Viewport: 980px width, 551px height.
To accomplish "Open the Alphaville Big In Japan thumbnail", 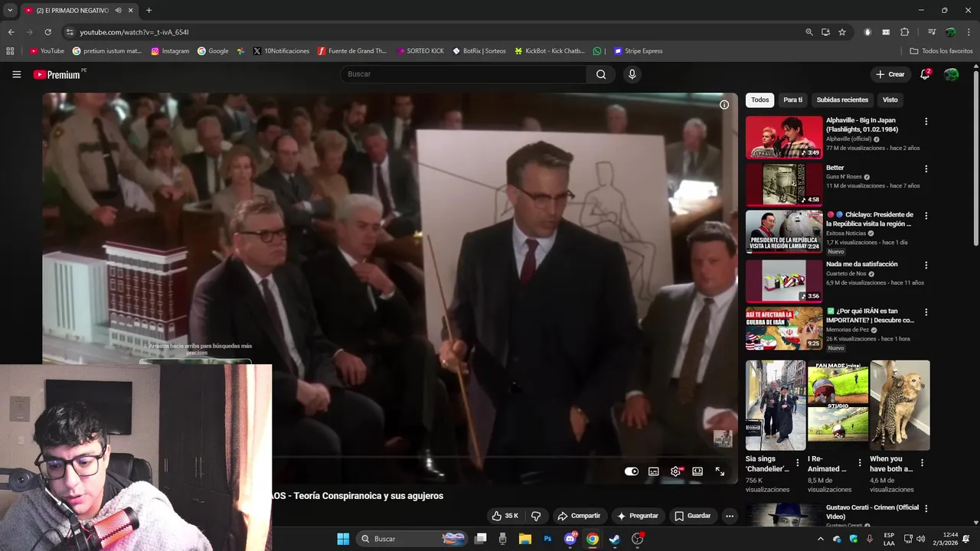I will click(x=784, y=137).
